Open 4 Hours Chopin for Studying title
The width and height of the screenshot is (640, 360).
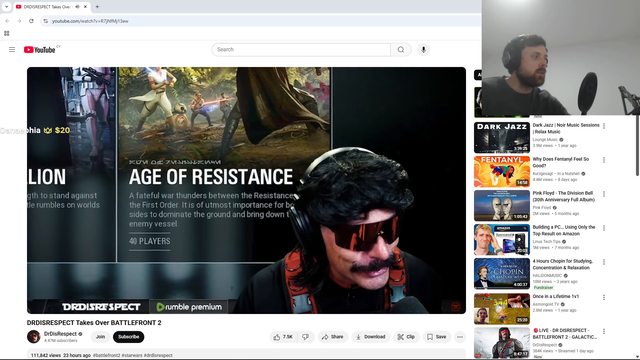click(562, 264)
